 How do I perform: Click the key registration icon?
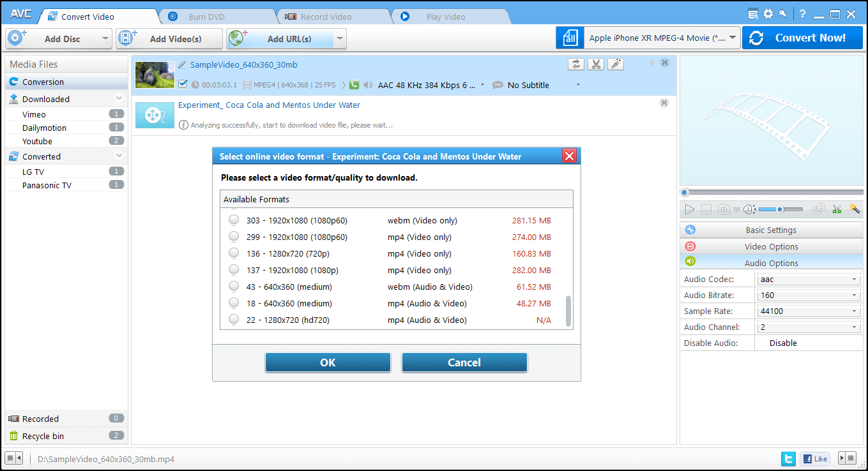pos(782,14)
